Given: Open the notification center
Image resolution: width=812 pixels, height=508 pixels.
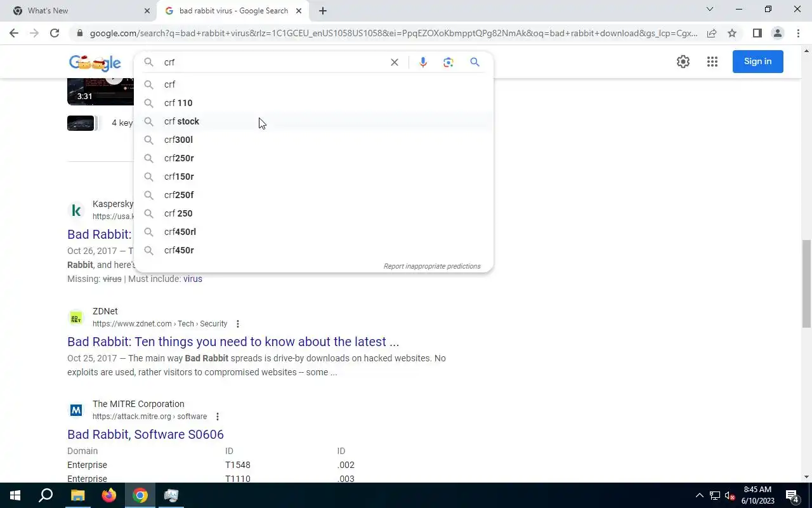Looking at the screenshot, I should tap(792, 495).
